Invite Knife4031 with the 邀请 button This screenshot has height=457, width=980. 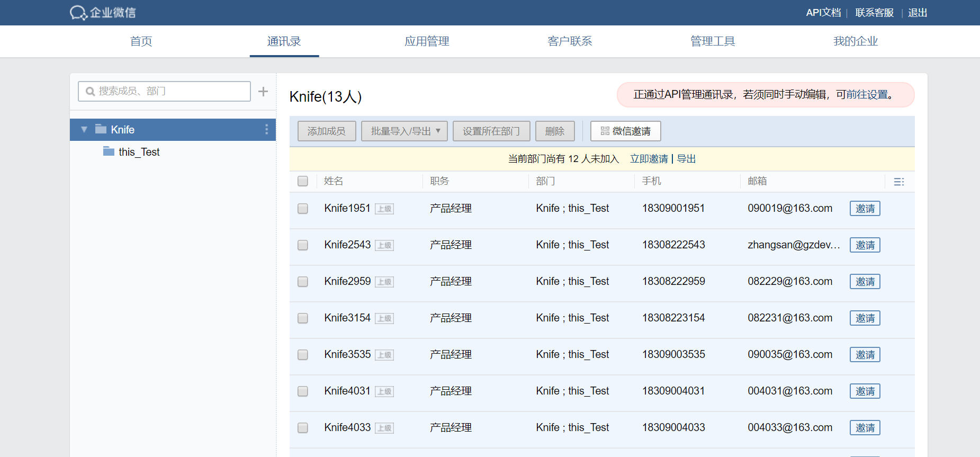click(865, 391)
